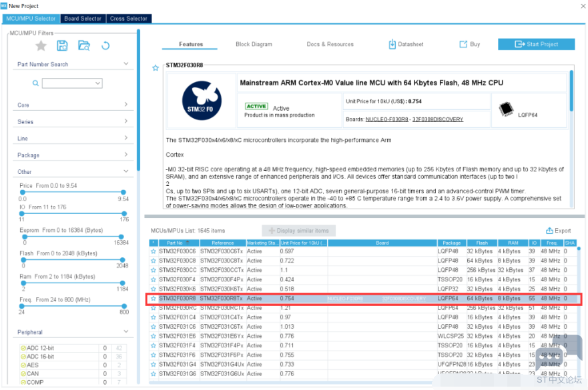Open the Features tab
Screen dimensions: 588x390
(190, 44)
